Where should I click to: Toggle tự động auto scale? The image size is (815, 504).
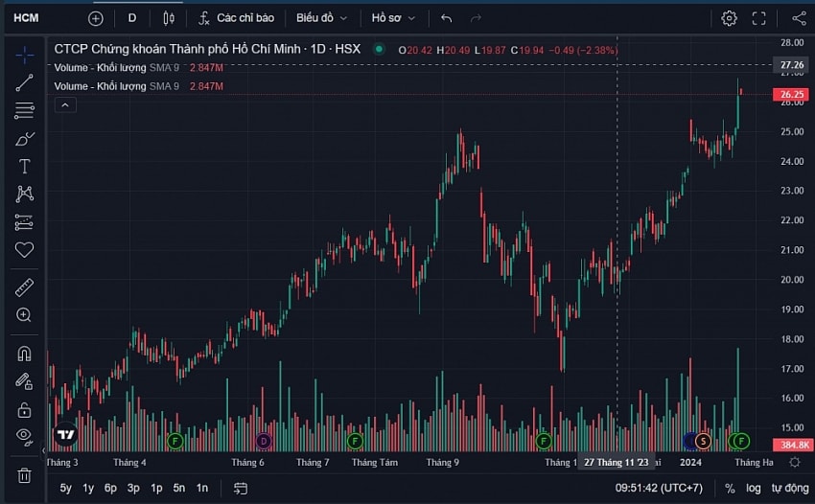[x=790, y=489]
